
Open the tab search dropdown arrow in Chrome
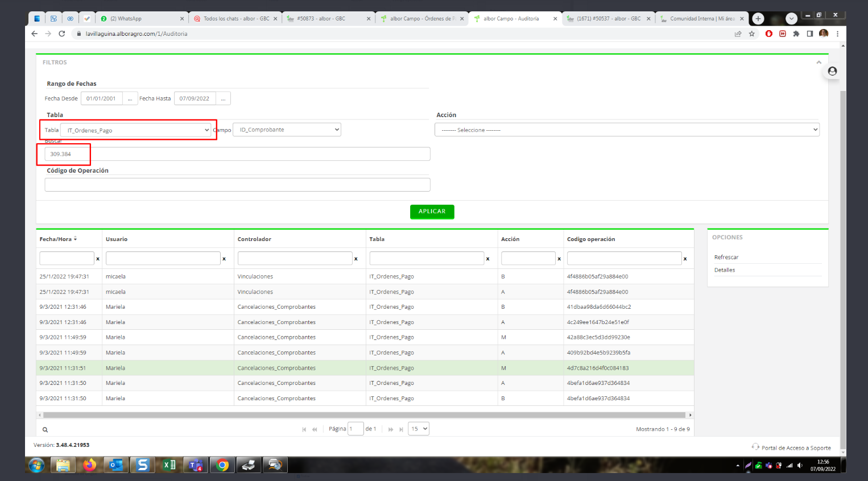pyautogui.click(x=791, y=19)
